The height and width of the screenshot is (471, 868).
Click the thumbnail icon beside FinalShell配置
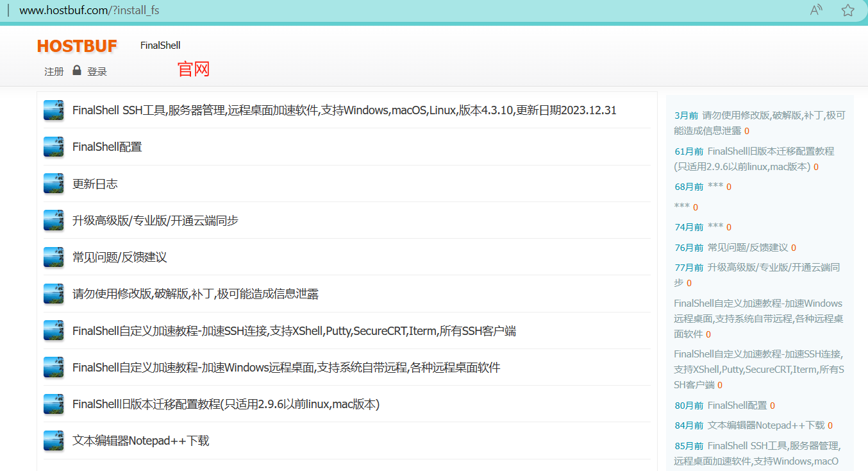[x=53, y=146]
